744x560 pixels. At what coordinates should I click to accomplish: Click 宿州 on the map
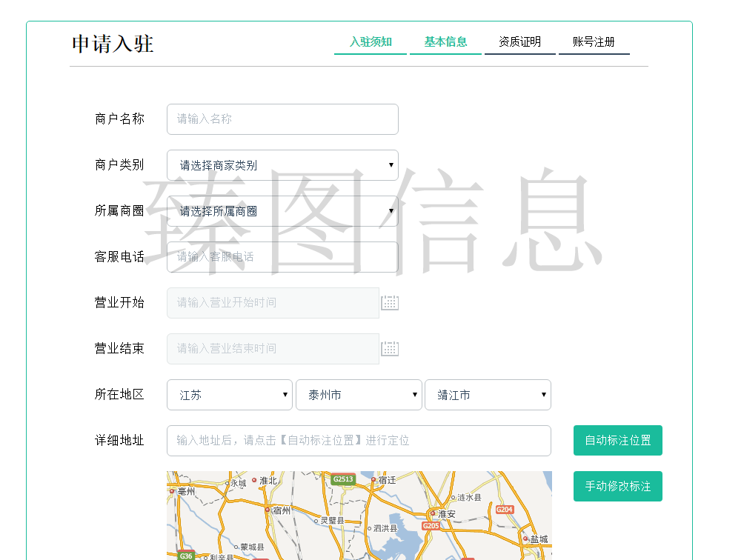282,510
